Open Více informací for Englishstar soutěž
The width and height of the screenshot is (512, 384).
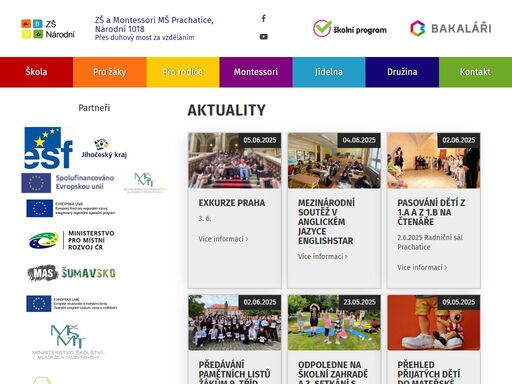323,256
